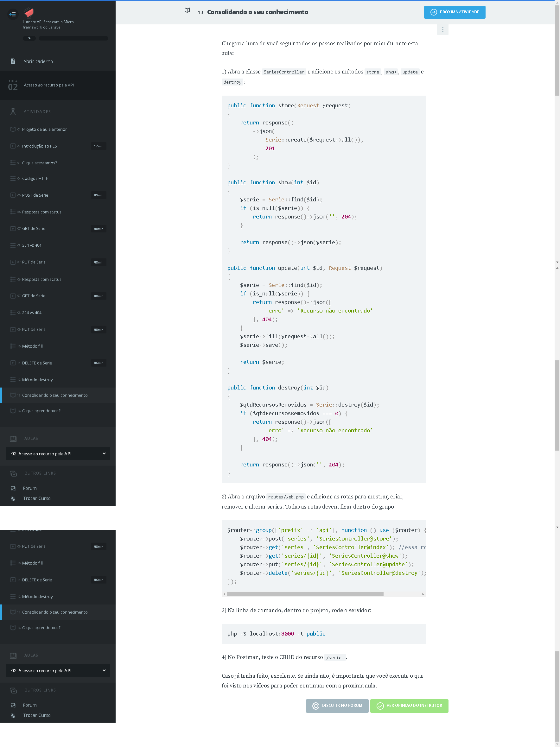Select the O que acessamos? activity
Screen dimensions: 560x747
tap(40, 163)
